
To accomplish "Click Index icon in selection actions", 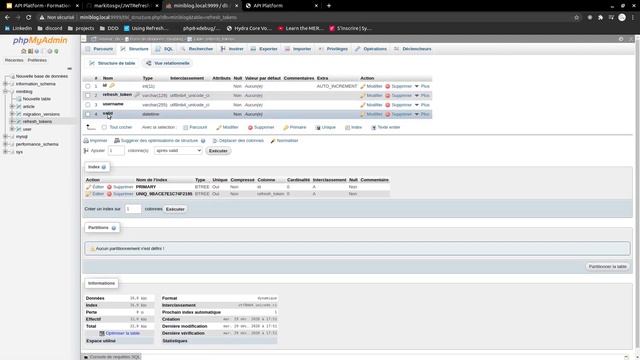I will click(347, 127).
